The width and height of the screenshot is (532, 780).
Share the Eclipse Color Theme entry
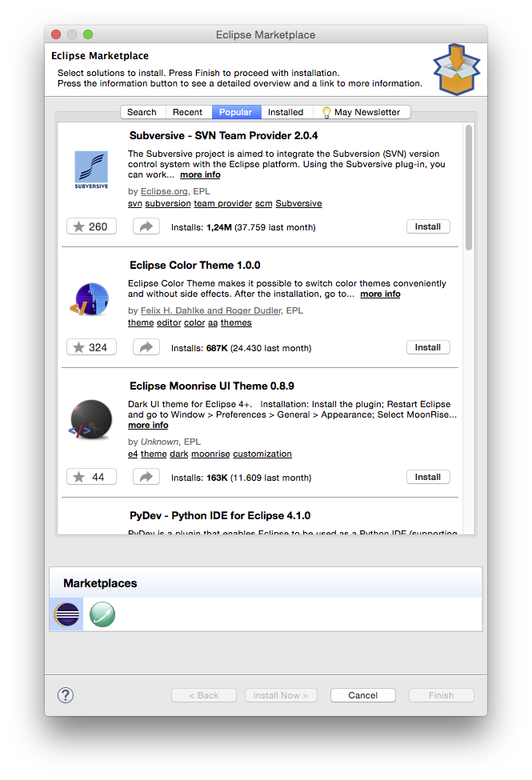pyautogui.click(x=146, y=347)
